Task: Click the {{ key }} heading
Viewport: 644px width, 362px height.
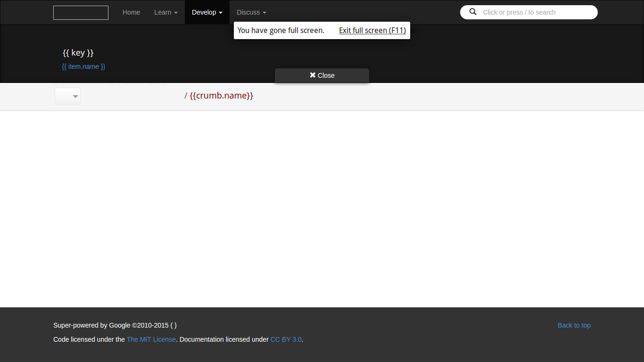Action: 78,53
